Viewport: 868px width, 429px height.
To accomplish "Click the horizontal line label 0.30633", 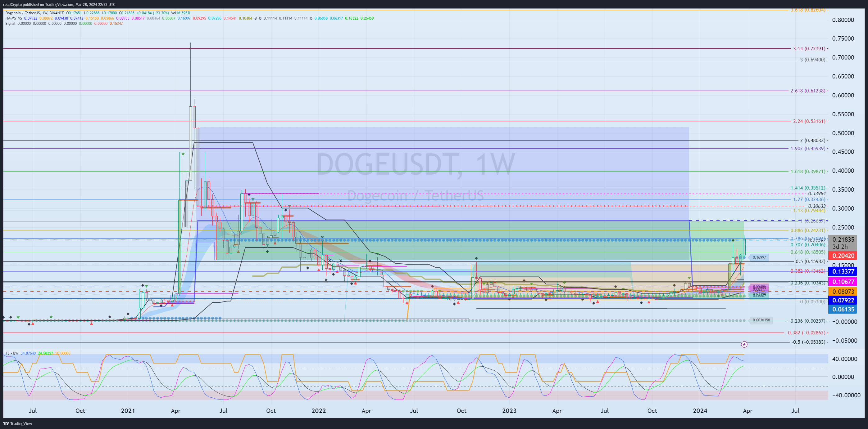I will point(817,206).
